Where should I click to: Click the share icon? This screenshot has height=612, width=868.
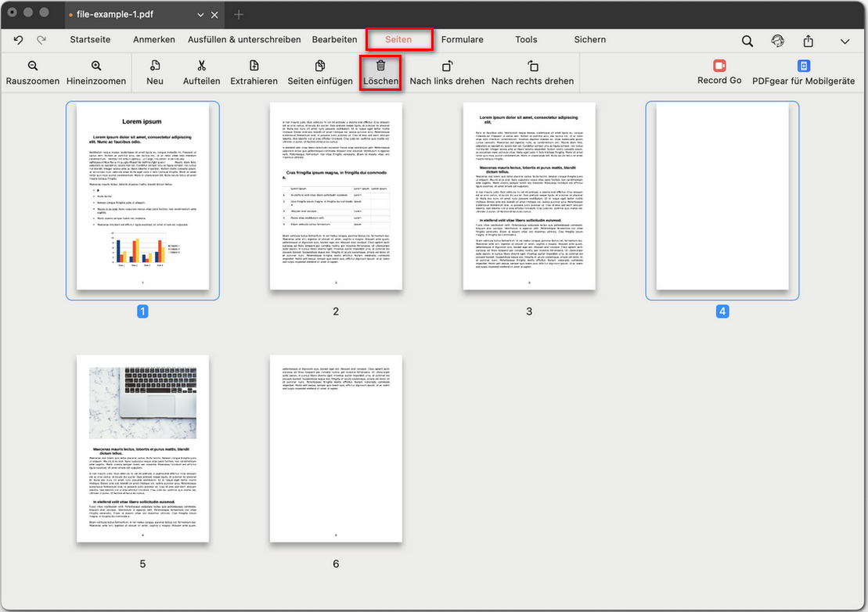point(808,40)
